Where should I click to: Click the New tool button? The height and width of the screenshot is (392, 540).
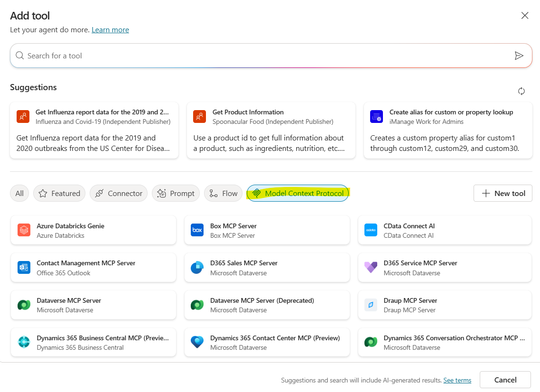coord(503,193)
